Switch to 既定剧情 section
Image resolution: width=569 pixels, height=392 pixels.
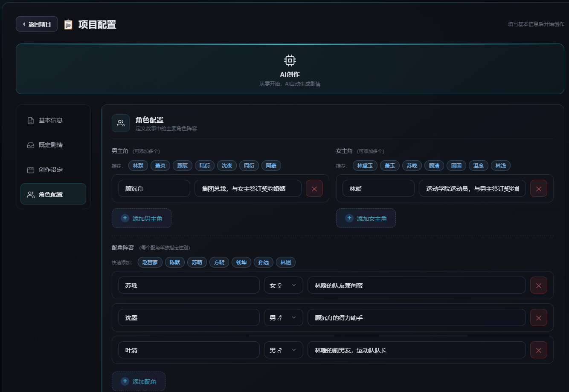click(x=53, y=145)
